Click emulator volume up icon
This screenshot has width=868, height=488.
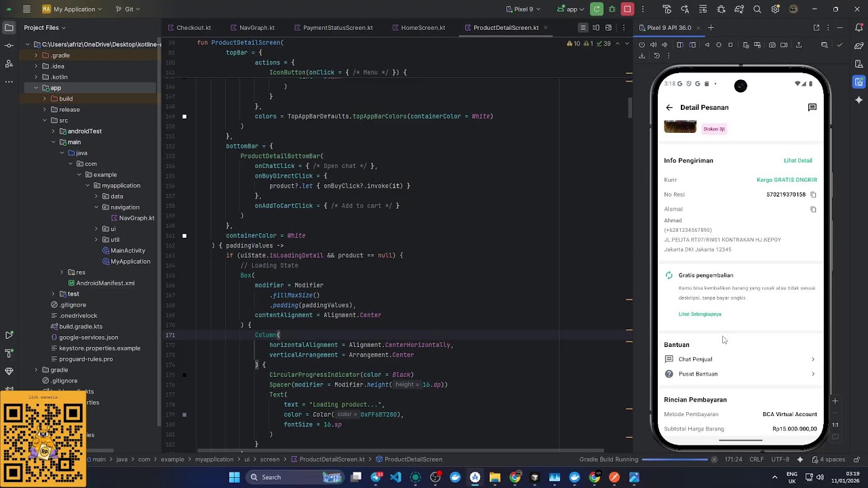[x=654, y=45]
